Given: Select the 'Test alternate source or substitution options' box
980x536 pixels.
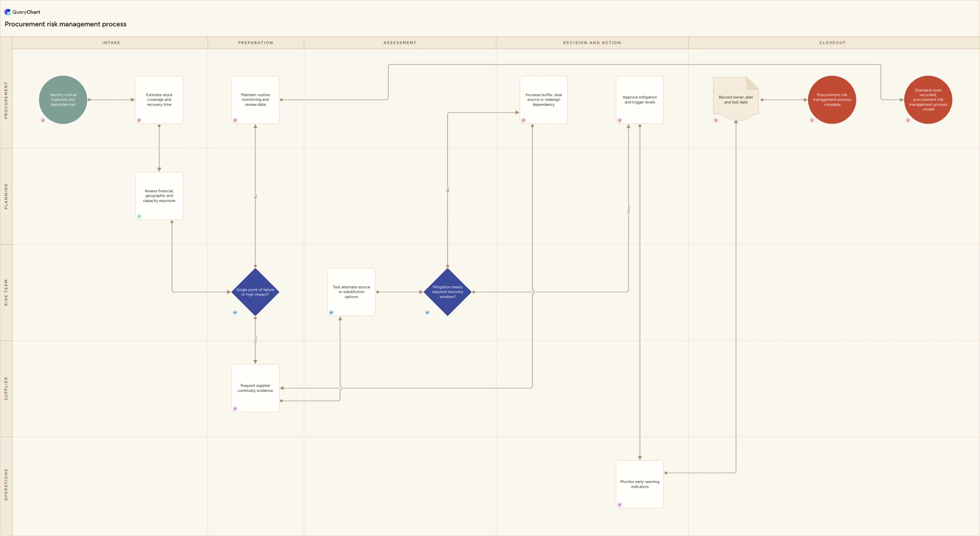Looking at the screenshot, I should click(x=351, y=292).
